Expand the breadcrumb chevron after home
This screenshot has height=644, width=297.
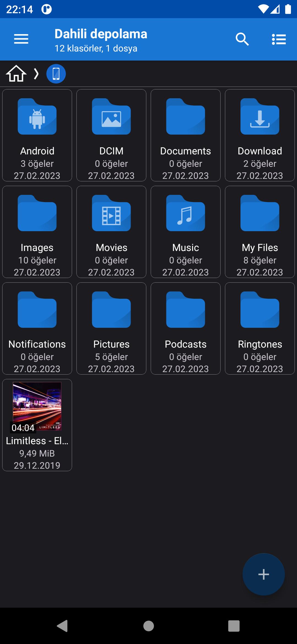(x=36, y=74)
